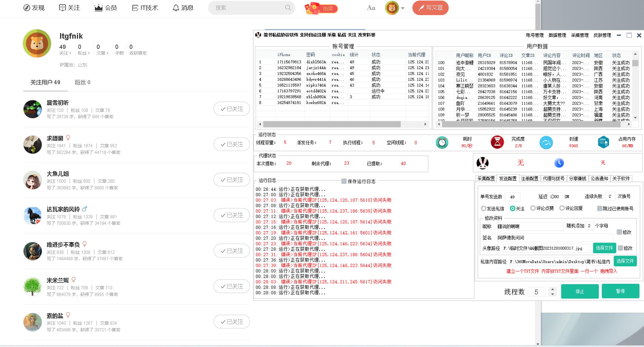Click the blue clock icon beside rabbit
Image resolution: width=644 pixels, height=347 pixels.
click(559, 163)
